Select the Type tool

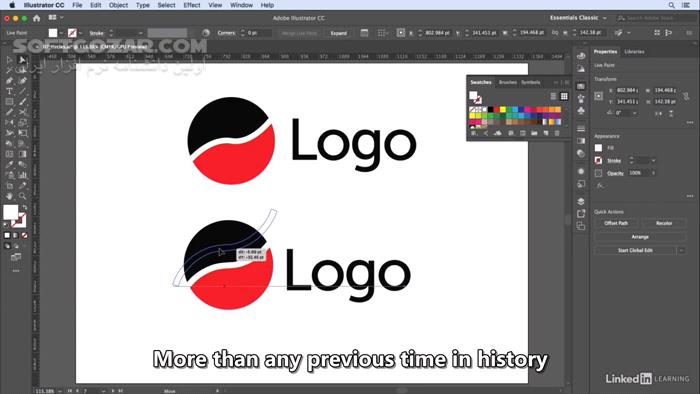click(x=9, y=91)
